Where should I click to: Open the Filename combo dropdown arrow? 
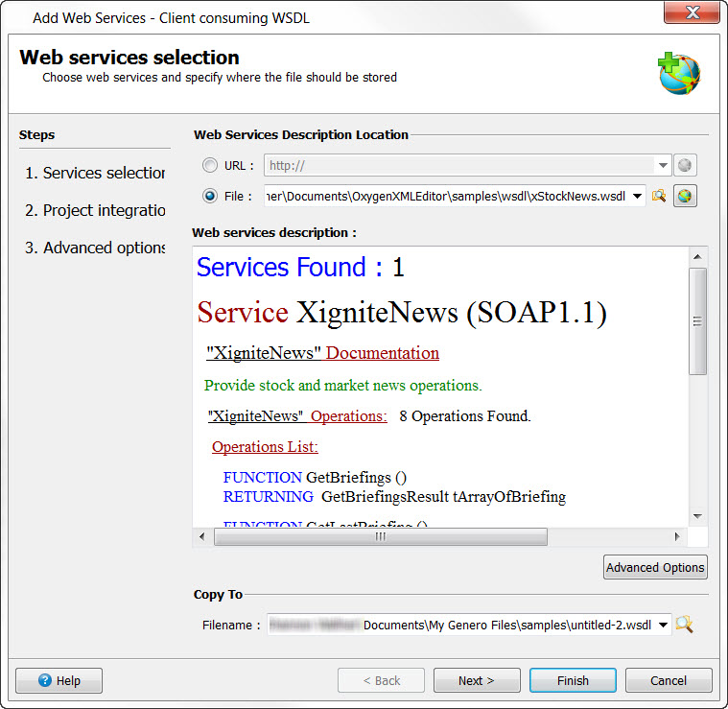(x=663, y=625)
